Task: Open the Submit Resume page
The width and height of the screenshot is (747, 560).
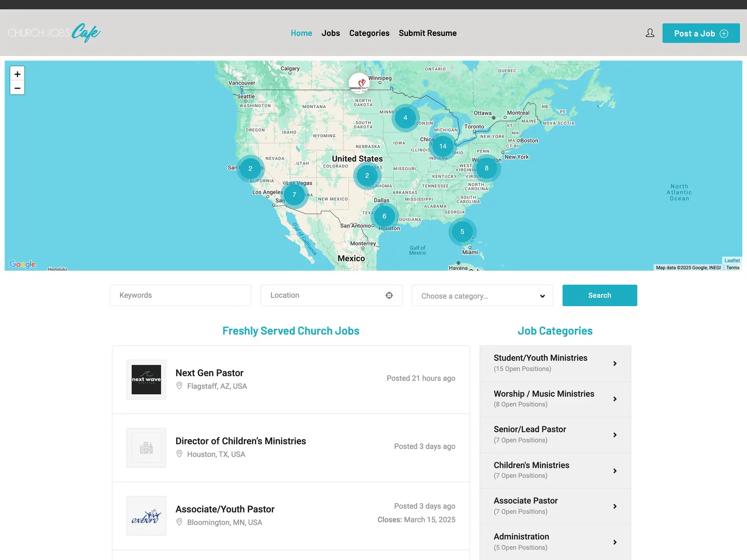Action: coord(428,33)
